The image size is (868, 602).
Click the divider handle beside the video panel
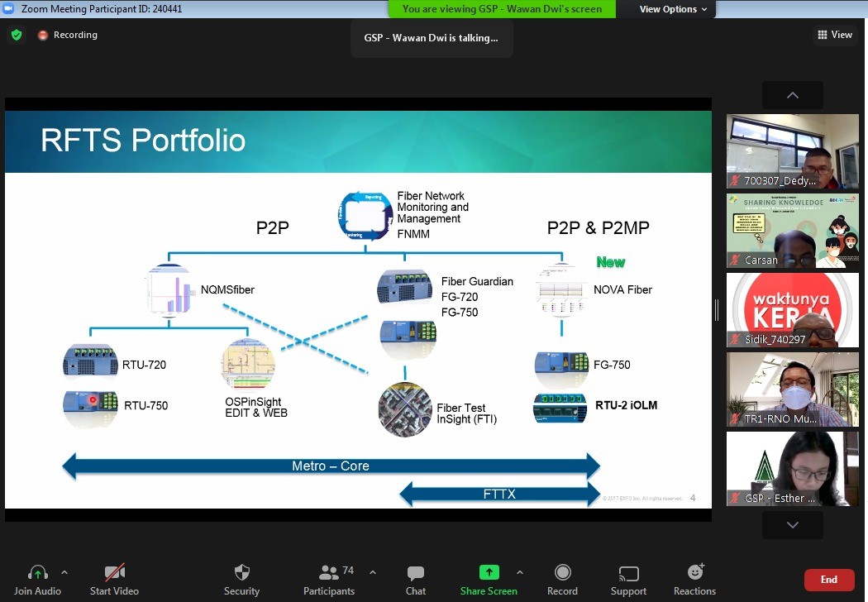(717, 310)
